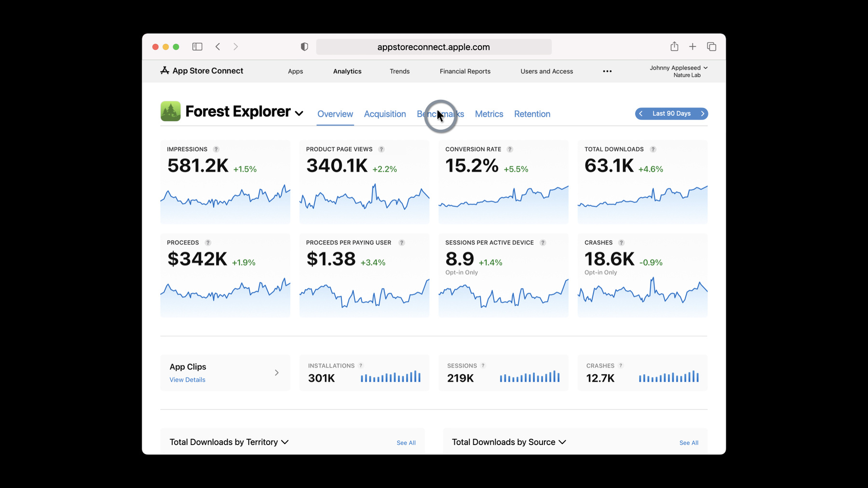This screenshot has width=868, height=488.
Task: Show help for App Clips Sessions
Action: point(483,366)
